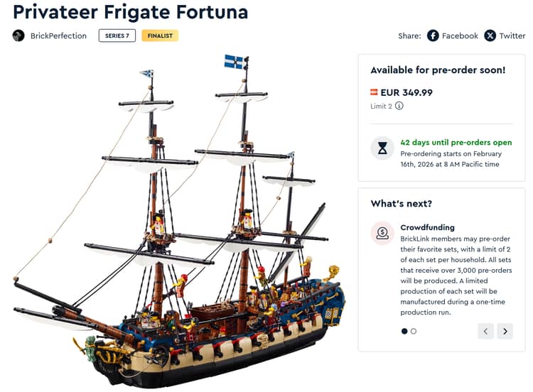The width and height of the screenshot is (533, 392).
Task: Open the SERIES 7 tag
Action: tap(117, 36)
